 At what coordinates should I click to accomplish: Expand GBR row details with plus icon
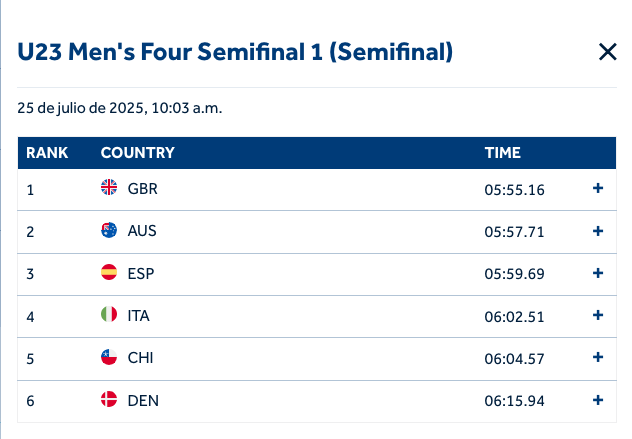pyautogui.click(x=598, y=189)
